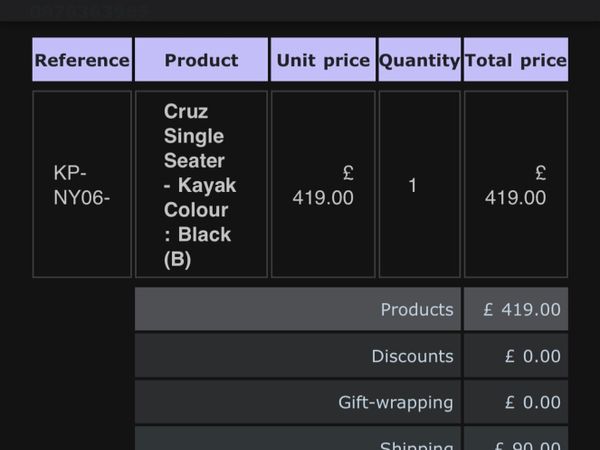Click the unit price £ 419.00 cell

point(323,184)
